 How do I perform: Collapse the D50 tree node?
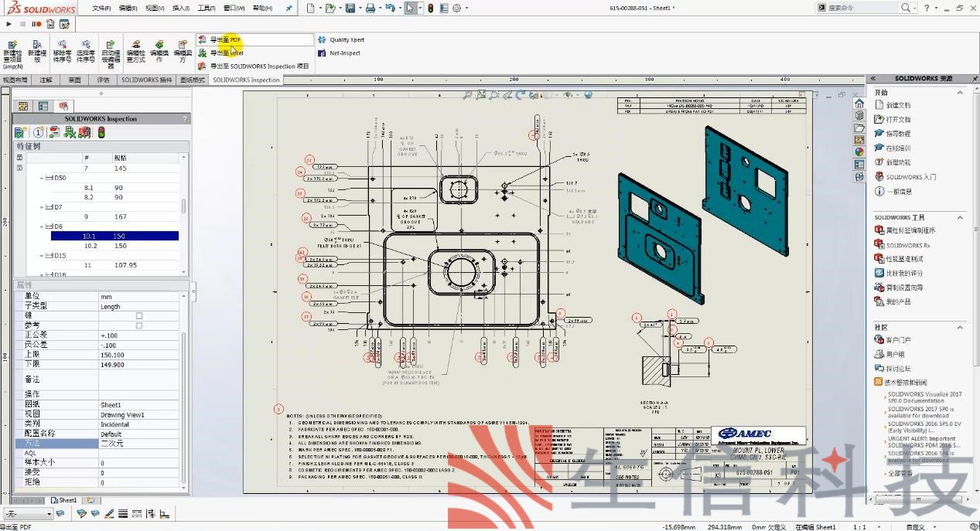tap(42, 178)
